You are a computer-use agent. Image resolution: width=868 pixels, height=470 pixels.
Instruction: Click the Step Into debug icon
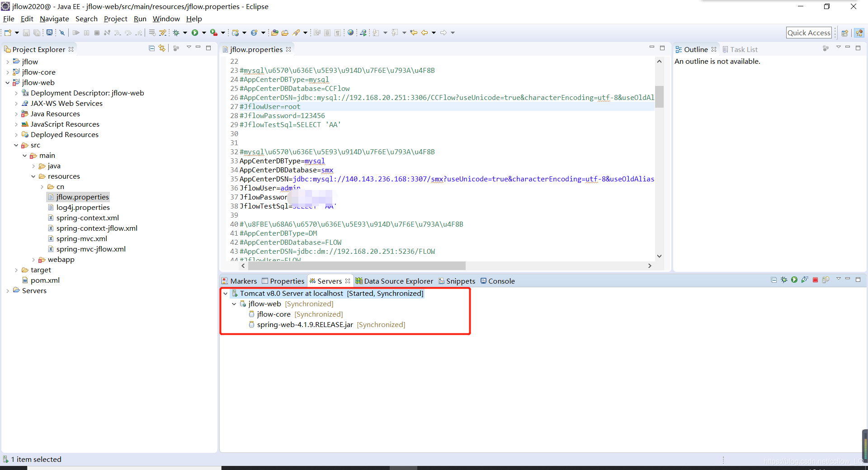117,33
